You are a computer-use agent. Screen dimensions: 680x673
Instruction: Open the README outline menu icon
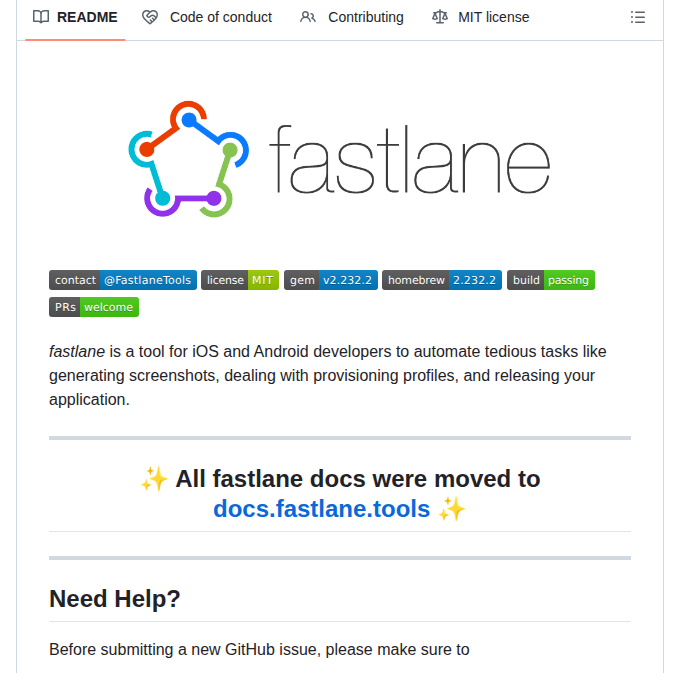pos(638,17)
